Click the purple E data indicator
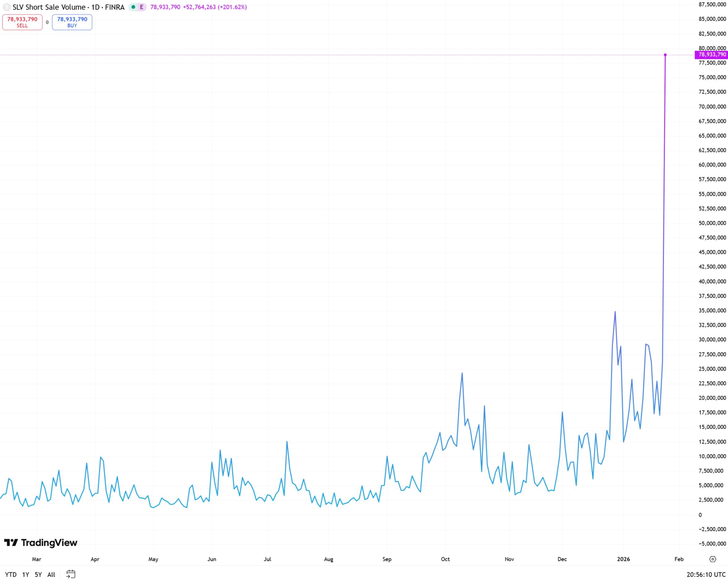Screen dimensions: 728x581 [142, 7]
